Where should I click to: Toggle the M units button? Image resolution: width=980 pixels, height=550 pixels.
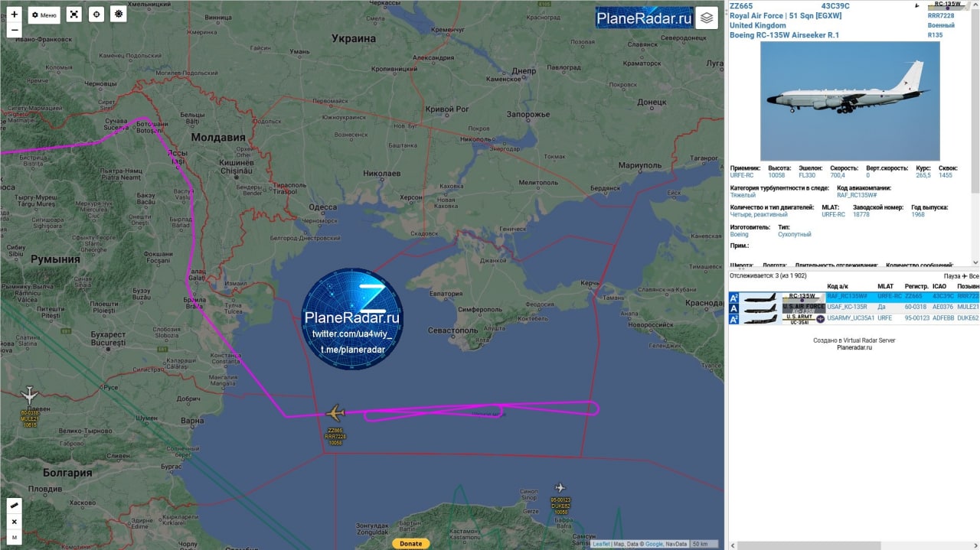pos(14,538)
